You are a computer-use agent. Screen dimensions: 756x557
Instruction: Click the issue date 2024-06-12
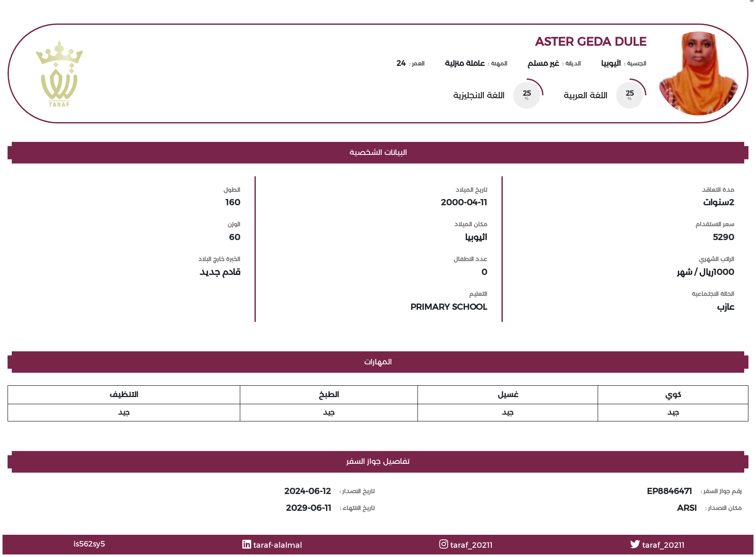coord(308,491)
